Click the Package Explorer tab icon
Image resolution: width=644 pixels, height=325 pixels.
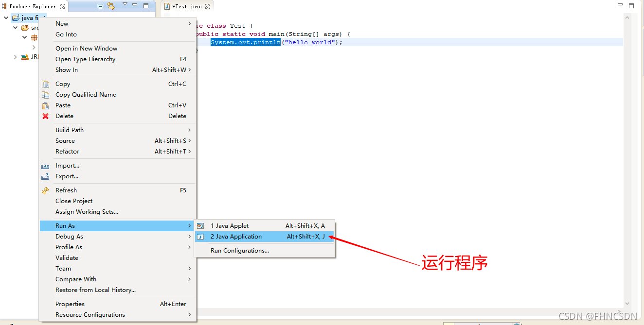tap(4, 6)
